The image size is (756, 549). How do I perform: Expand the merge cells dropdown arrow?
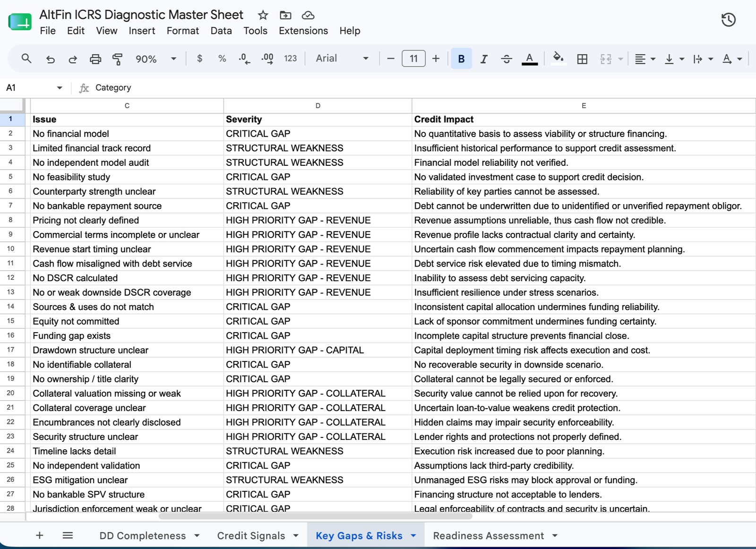[x=620, y=59]
